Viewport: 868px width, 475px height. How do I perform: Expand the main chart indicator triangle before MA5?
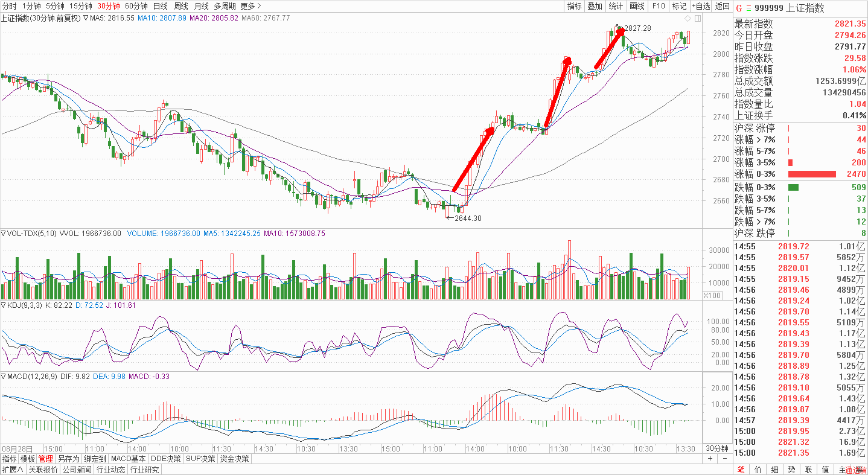click(x=86, y=18)
